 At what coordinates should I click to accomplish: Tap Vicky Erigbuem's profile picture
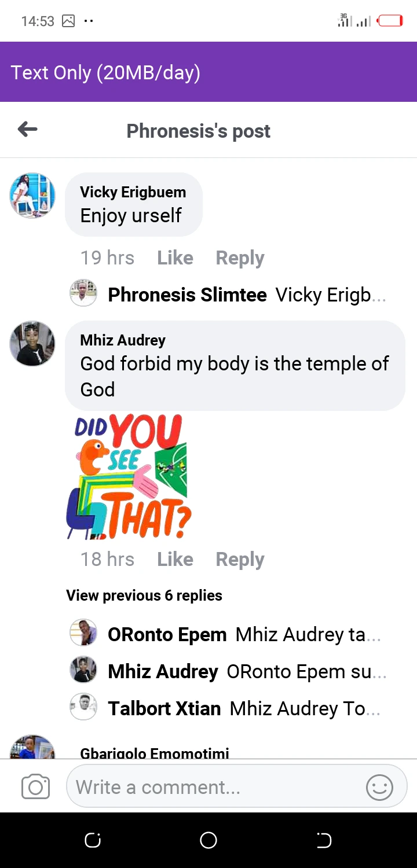click(32, 196)
